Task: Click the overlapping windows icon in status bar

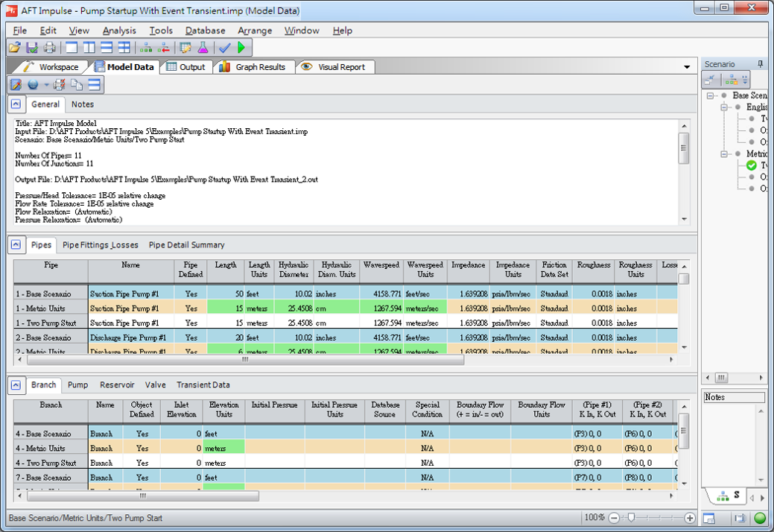Action: coord(740,518)
